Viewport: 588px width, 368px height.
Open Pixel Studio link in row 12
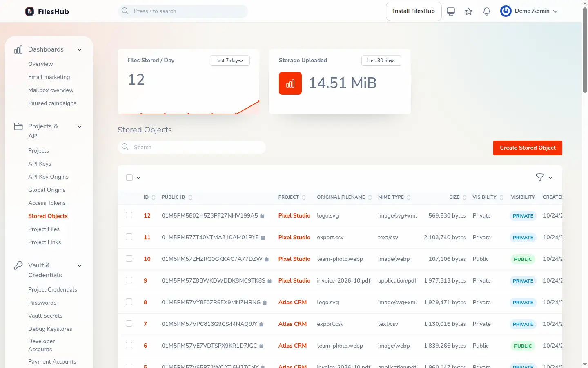[x=294, y=215]
